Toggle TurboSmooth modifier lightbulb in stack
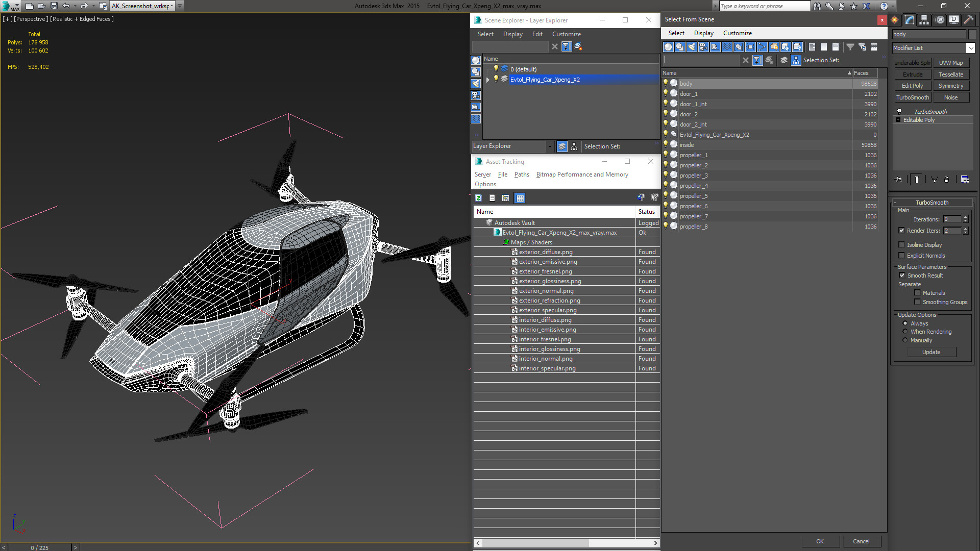This screenshot has width=980, height=551. tap(899, 111)
